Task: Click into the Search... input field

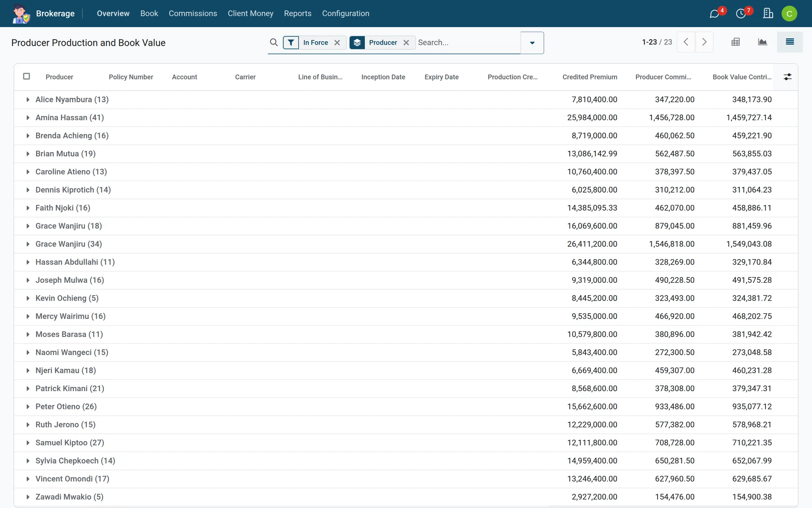Action: pyautogui.click(x=467, y=42)
